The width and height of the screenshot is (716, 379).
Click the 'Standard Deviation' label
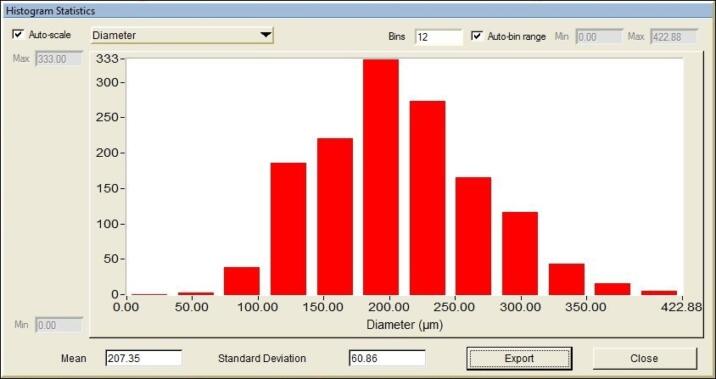262,358
